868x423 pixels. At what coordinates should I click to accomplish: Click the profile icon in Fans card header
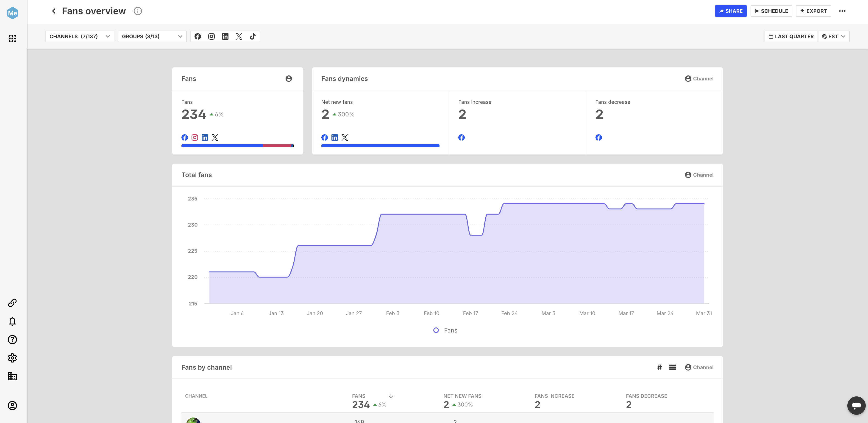289,79
